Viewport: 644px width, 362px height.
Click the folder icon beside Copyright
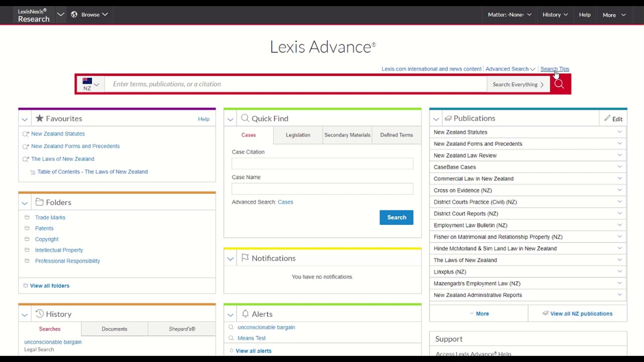pyautogui.click(x=27, y=239)
